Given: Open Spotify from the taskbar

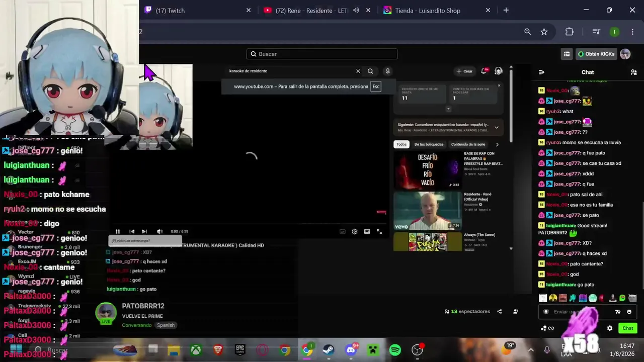Looking at the screenshot, I should [x=395, y=350].
